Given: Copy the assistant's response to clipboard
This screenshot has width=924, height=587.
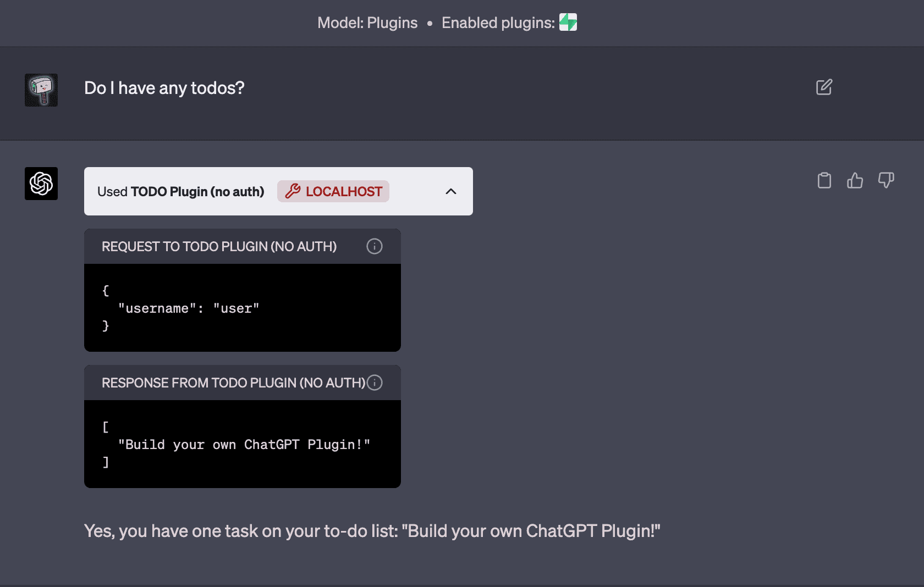Looking at the screenshot, I should click(824, 180).
